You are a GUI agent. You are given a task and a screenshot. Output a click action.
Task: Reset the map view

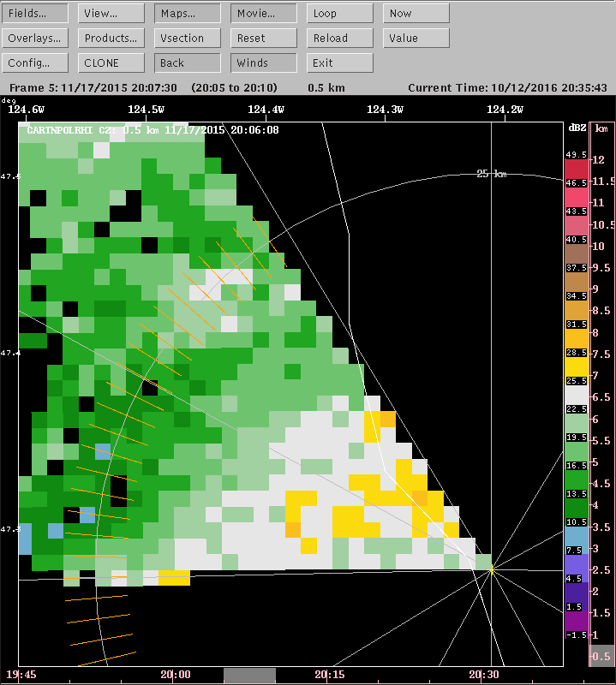coord(264,39)
